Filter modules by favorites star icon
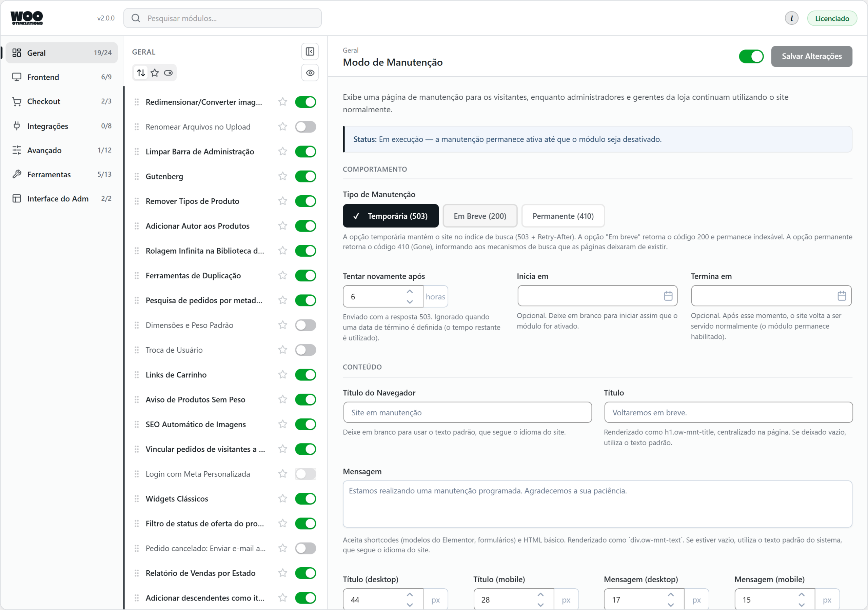The width and height of the screenshot is (868, 610). click(155, 73)
